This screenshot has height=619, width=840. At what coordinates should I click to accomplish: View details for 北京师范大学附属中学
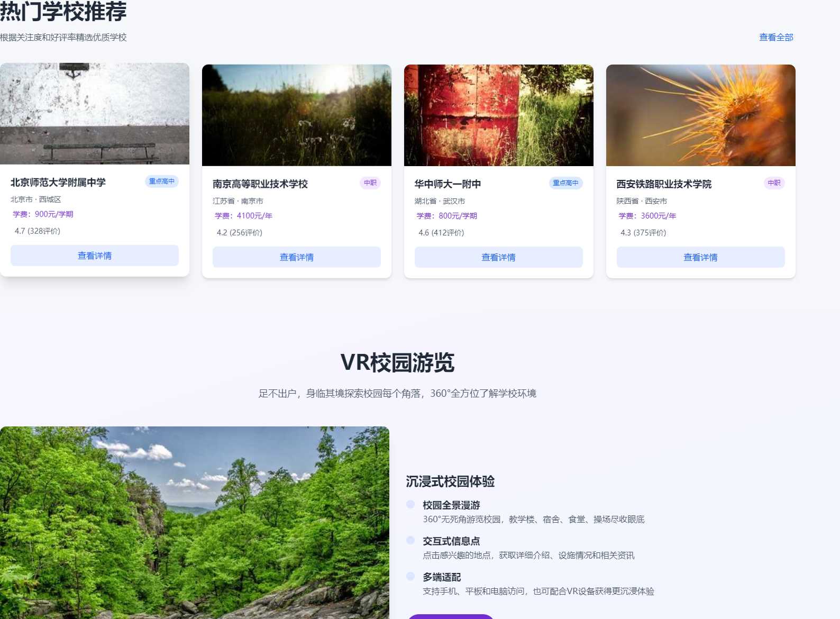coord(95,256)
